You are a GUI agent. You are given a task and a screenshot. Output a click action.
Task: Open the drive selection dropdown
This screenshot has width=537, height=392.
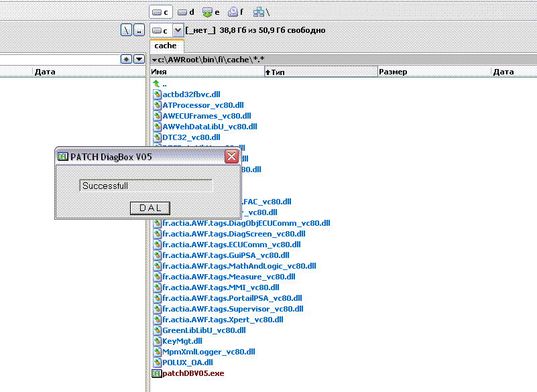[178, 30]
